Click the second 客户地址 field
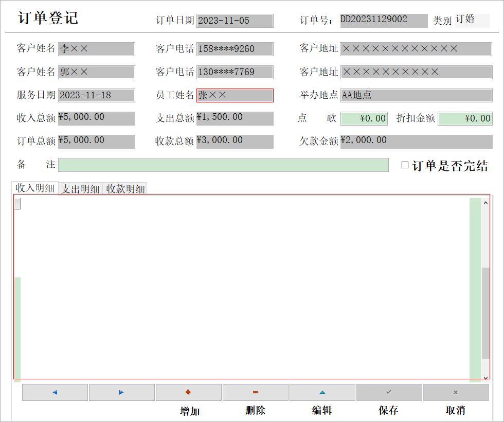The width and height of the screenshot is (504, 422). click(x=416, y=72)
